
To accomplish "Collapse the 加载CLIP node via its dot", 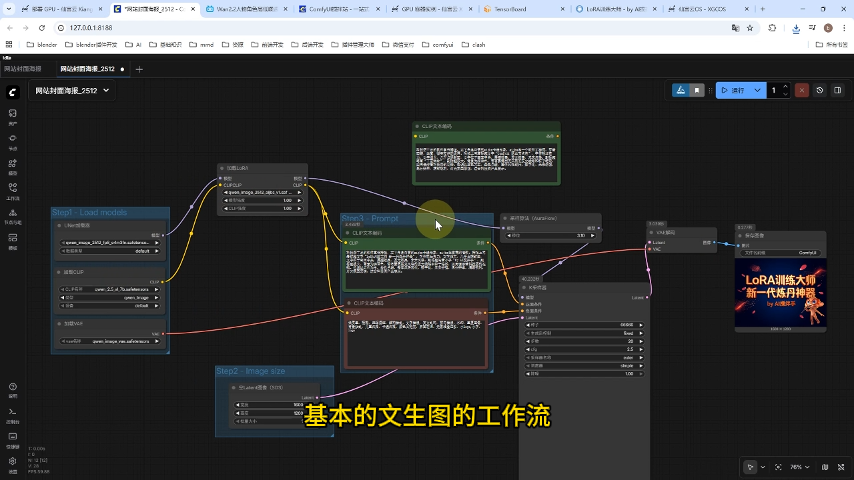I will pyautogui.click(x=59, y=272).
